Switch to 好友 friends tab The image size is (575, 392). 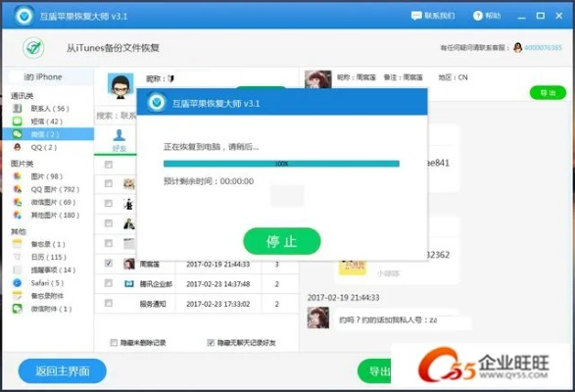[120, 140]
